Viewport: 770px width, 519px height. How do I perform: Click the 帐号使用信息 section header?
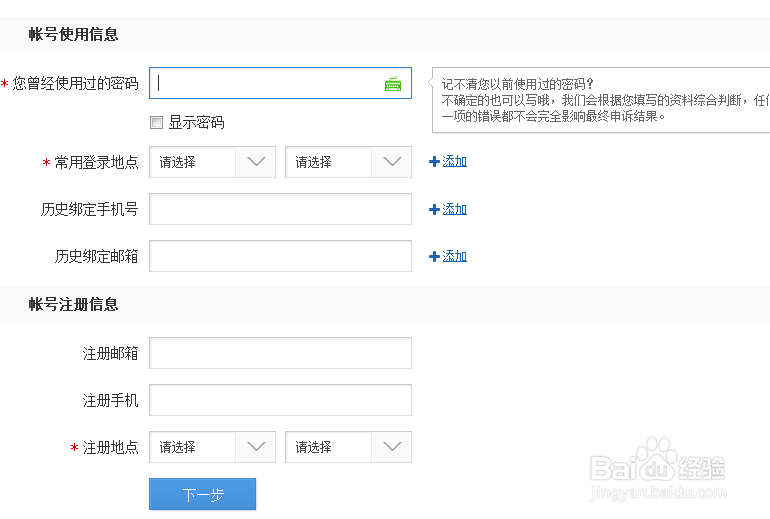click(x=73, y=34)
